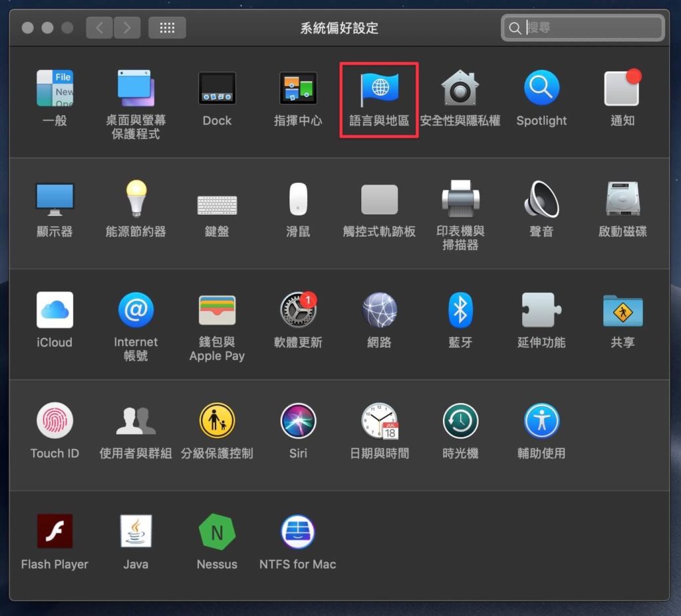Open 鍵盤 (Keyboard) preferences
681x616 pixels.
click(x=217, y=205)
